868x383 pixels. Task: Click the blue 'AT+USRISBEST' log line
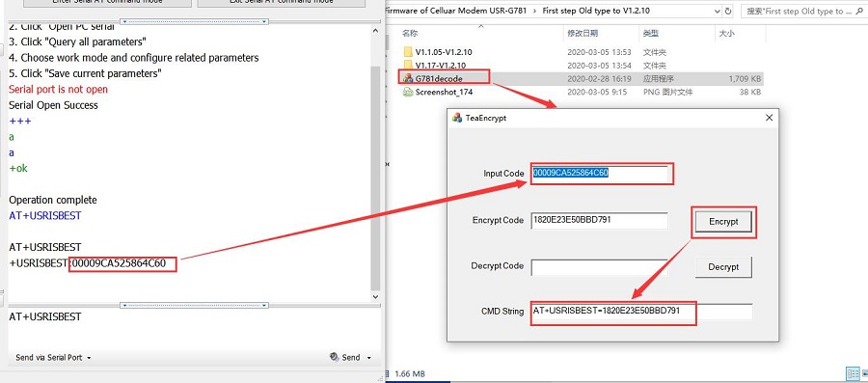point(44,216)
